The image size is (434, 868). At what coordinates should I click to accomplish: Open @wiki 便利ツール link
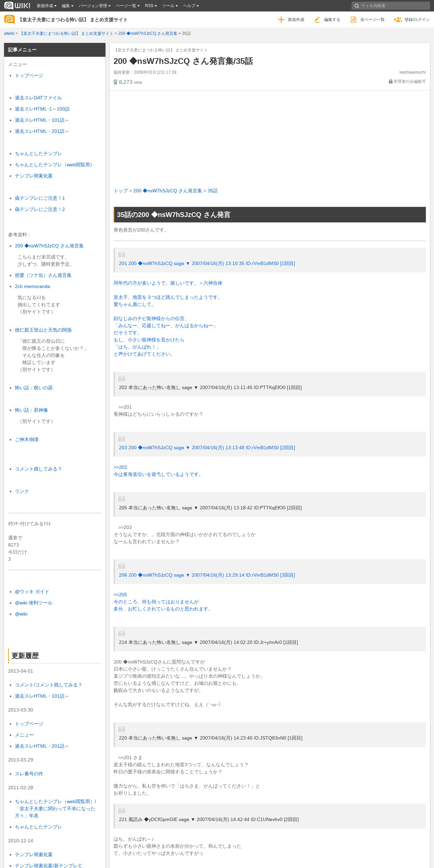(x=34, y=603)
